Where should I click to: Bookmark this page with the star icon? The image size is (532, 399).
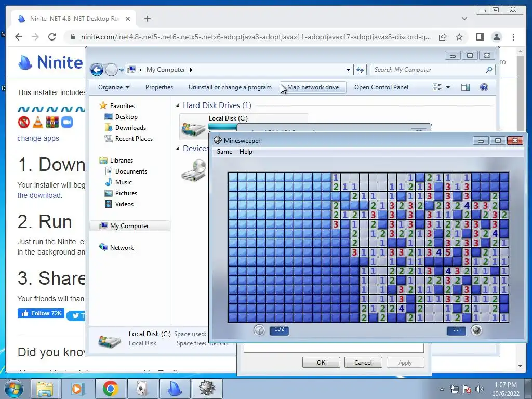click(459, 37)
